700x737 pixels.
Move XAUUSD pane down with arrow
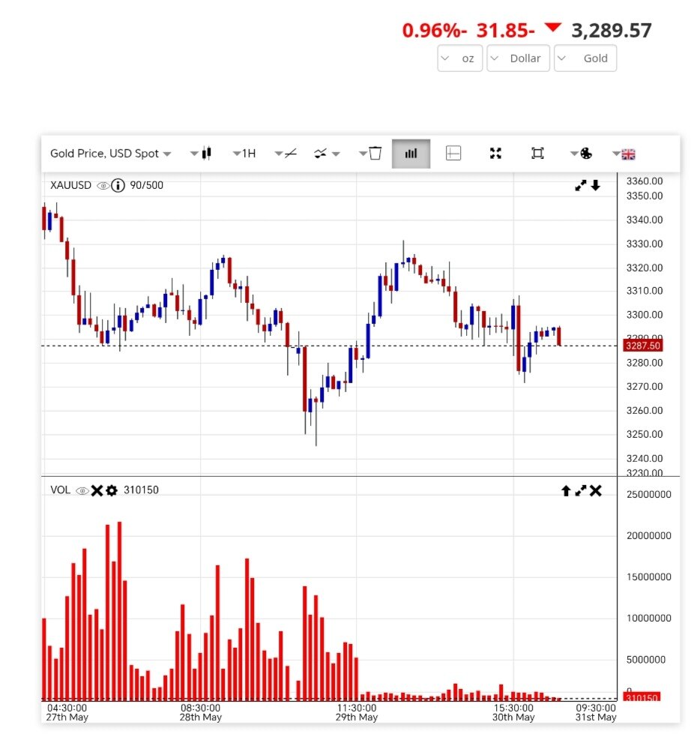tap(596, 185)
